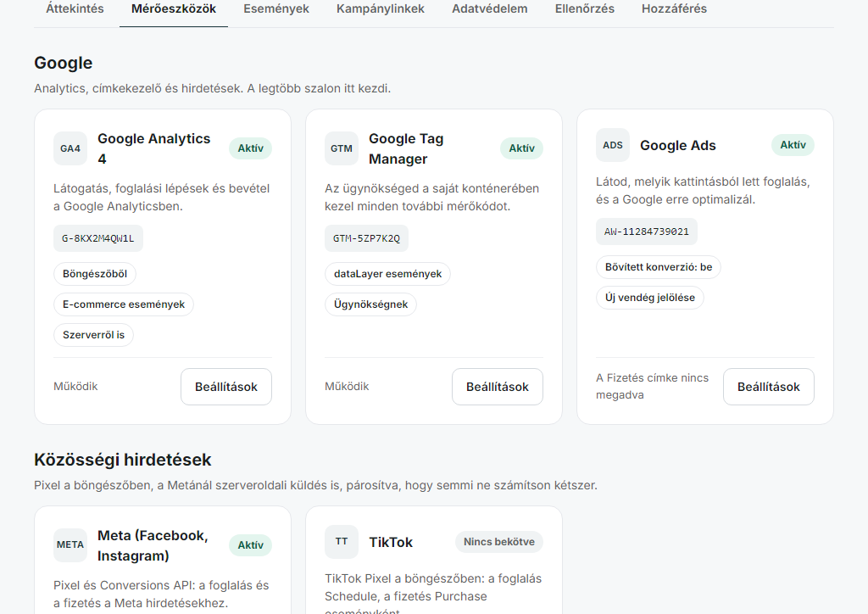Switch to the Ellenőrzés tab
The width and height of the screenshot is (868, 614).
(x=585, y=8)
